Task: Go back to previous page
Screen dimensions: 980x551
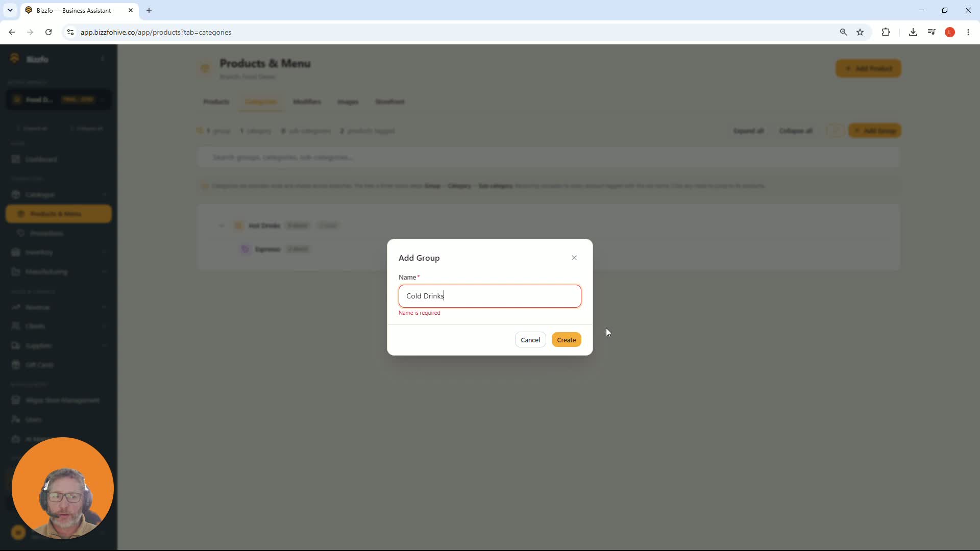Action: tap(12, 32)
